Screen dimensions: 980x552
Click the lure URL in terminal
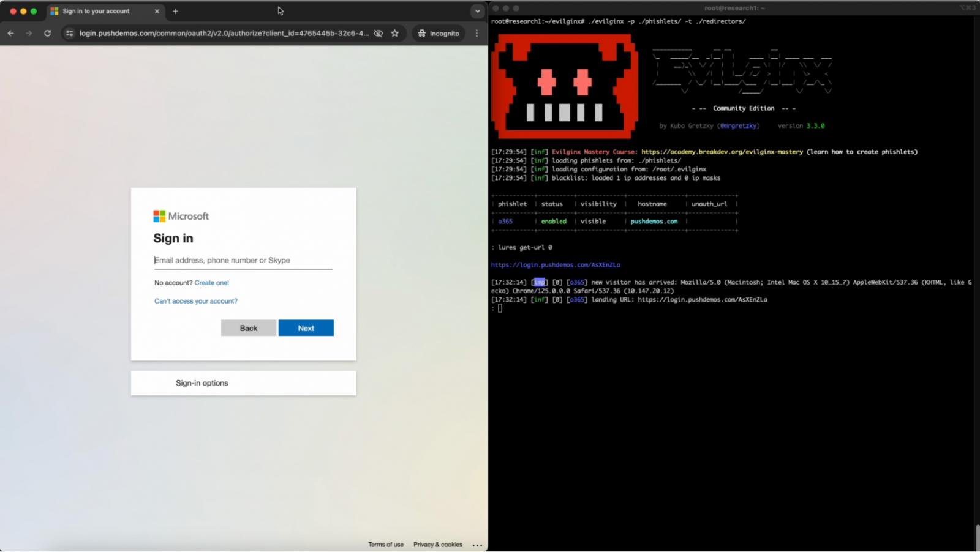[x=556, y=265]
